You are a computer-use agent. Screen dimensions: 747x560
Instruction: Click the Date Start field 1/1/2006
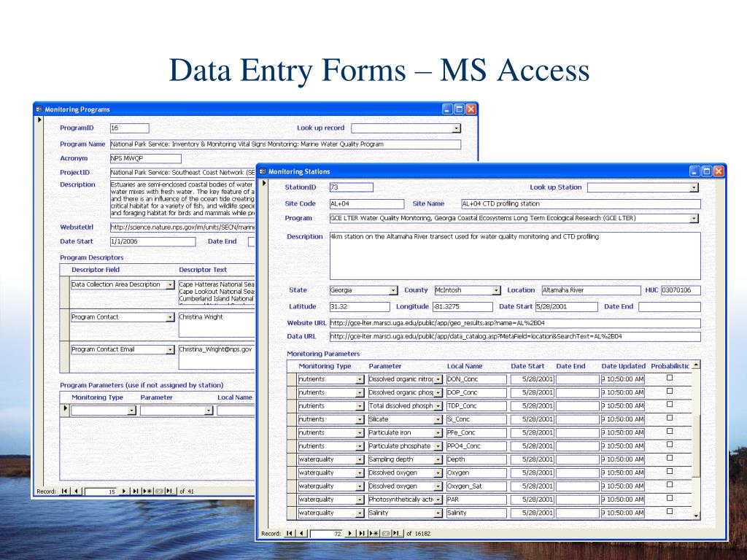(152, 241)
